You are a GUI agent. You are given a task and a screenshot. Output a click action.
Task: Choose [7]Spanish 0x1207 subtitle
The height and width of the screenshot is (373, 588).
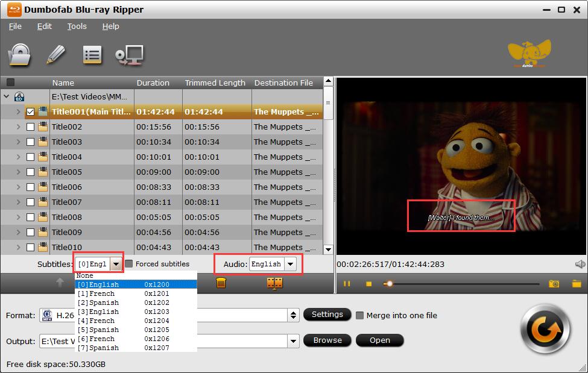pos(136,348)
